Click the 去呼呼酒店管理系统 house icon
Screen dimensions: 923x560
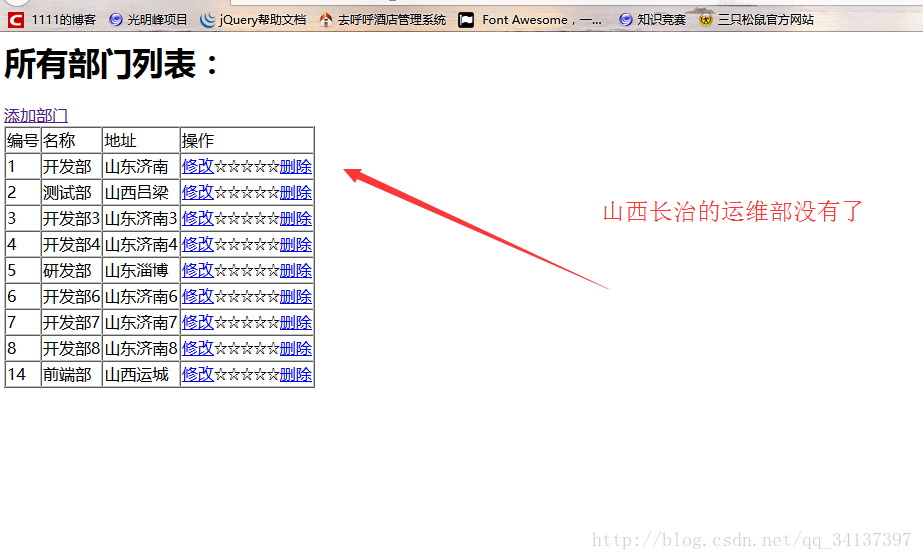point(326,20)
